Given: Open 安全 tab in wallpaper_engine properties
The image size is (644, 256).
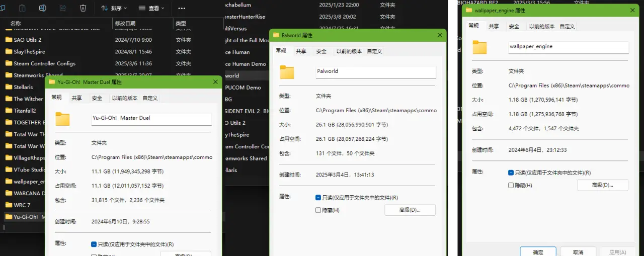Looking at the screenshot, I should 514,26.
